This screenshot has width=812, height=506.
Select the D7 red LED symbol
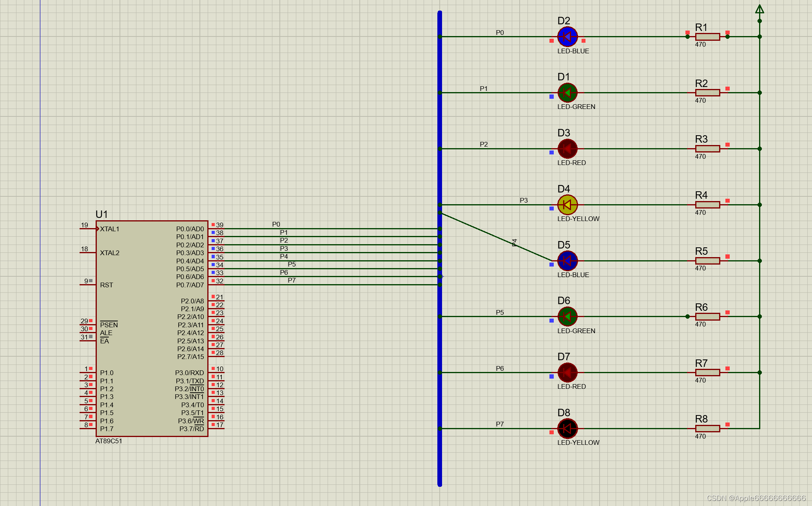pyautogui.click(x=567, y=372)
